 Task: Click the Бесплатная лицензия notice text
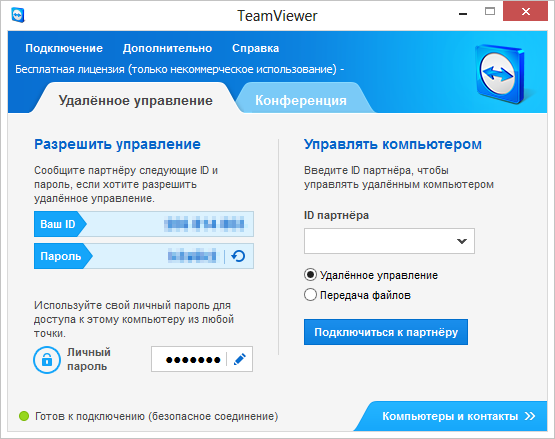[x=179, y=69]
